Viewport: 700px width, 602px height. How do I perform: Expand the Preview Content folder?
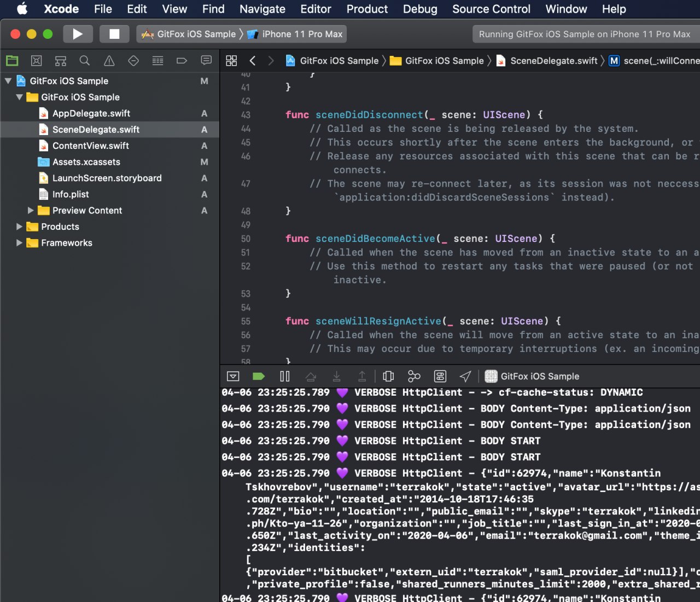coord(31,210)
